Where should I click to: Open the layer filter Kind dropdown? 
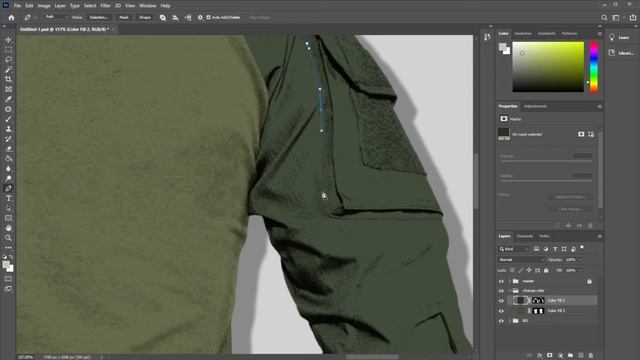514,249
